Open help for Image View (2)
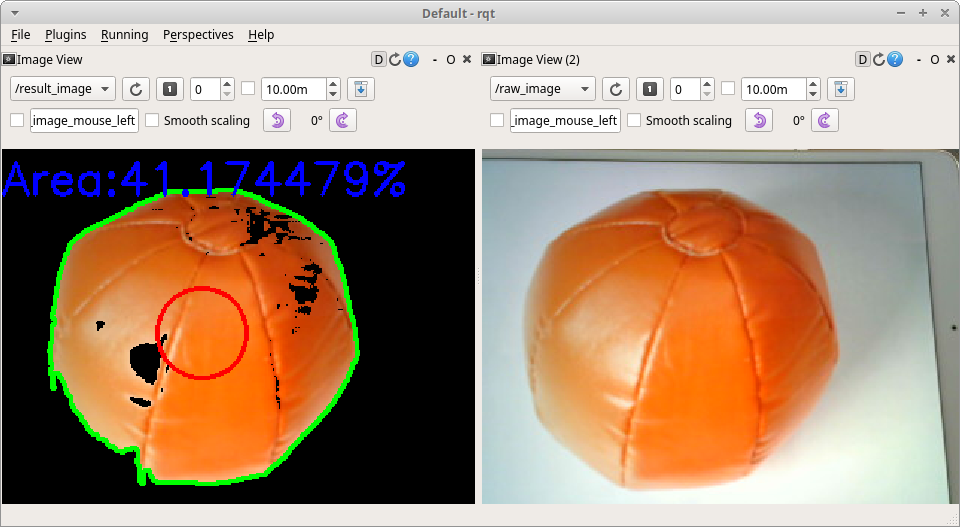 pyautogui.click(x=894, y=59)
